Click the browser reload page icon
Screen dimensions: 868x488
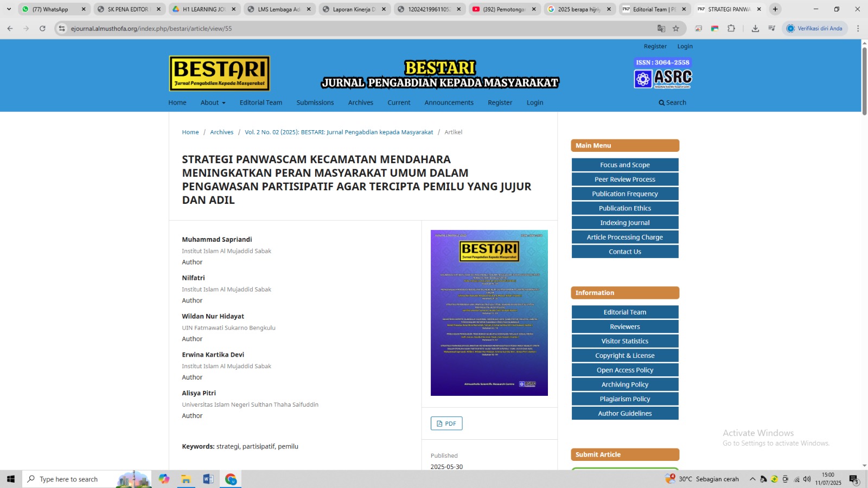coord(42,28)
